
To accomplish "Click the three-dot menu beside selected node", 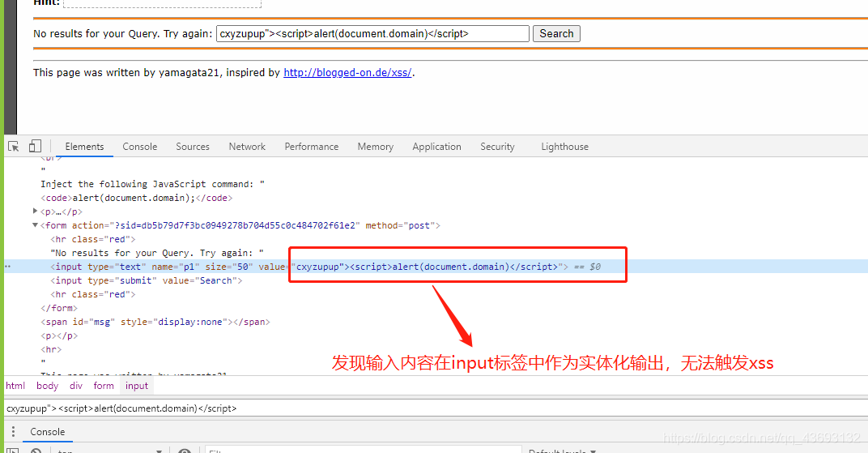I will pos(8,267).
